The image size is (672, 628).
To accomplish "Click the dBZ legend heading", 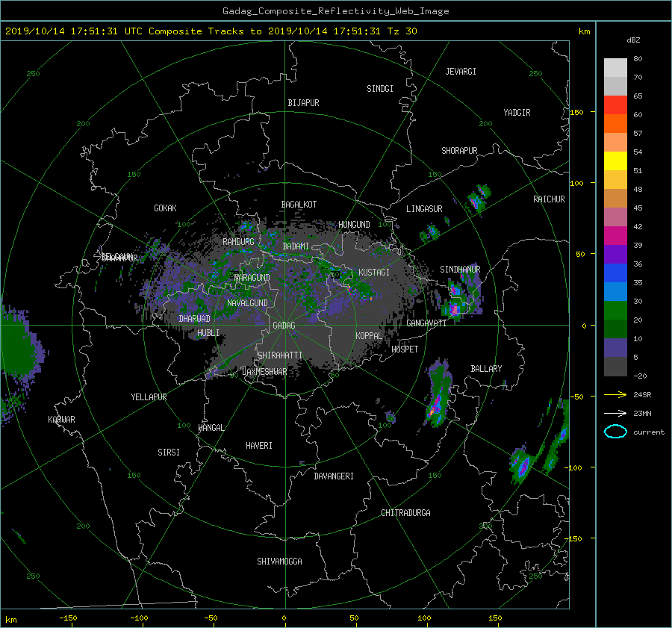I will click(633, 40).
